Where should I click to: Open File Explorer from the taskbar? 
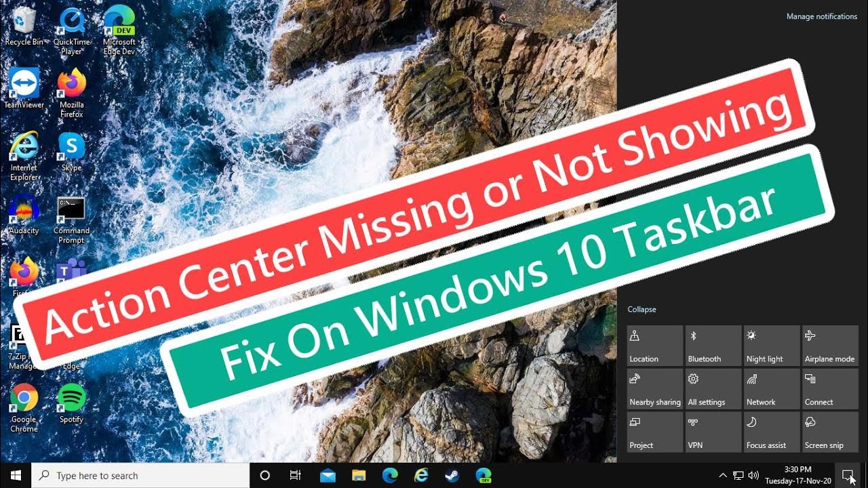pos(359,475)
